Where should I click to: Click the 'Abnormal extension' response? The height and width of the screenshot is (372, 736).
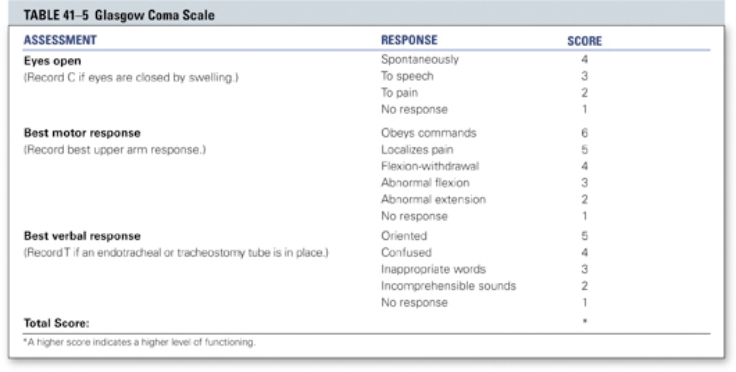pyautogui.click(x=433, y=199)
